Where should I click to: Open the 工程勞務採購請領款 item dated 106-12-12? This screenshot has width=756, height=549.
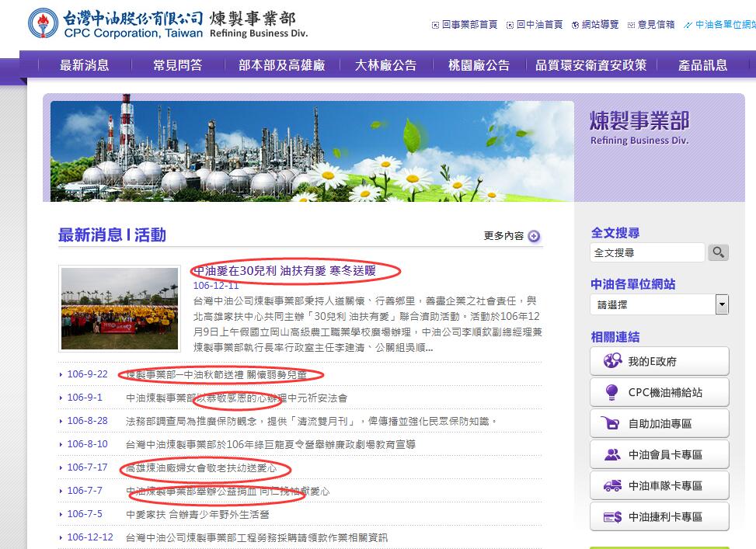256,537
